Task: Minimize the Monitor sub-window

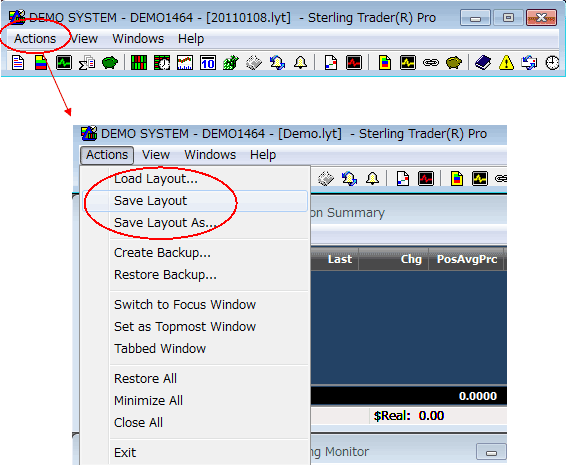Action: pyautogui.click(x=491, y=452)
